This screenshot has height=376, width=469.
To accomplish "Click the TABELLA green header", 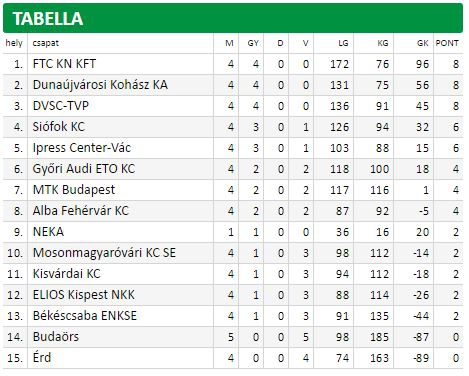I will 233,18.
